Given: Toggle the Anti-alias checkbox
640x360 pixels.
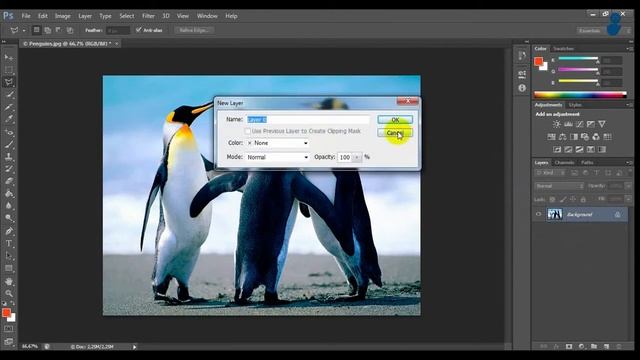Looking at the screenshot, I should click(x=138, y=30).
